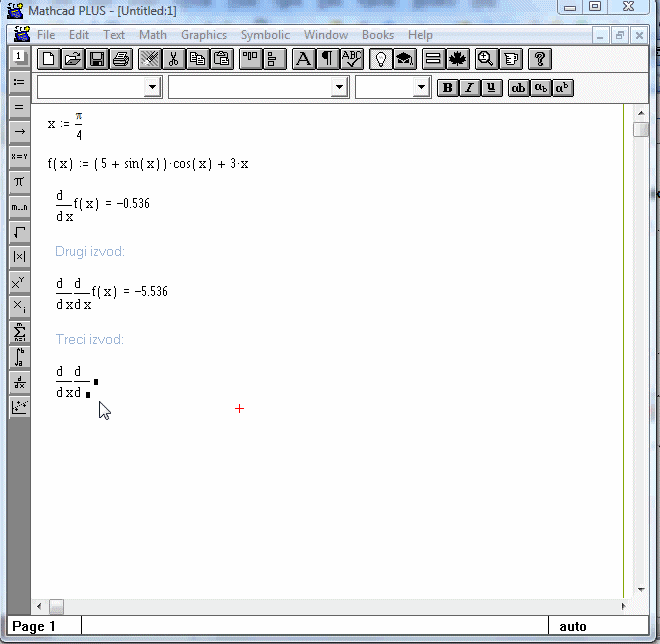Viewport: 660px width, 644px height.
Task: Click the Open file folder icon
Action: (73, 59)
